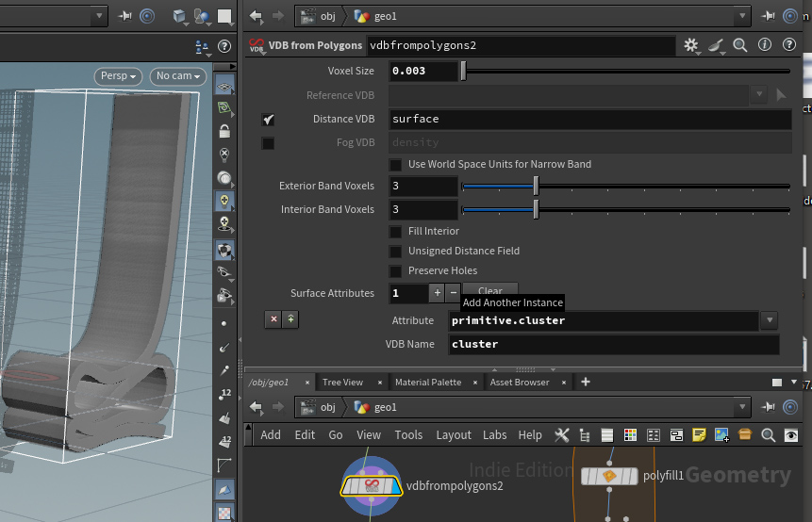Click the plus button beside Surface Attributes
812x522 pixels.
coord(437,293)
